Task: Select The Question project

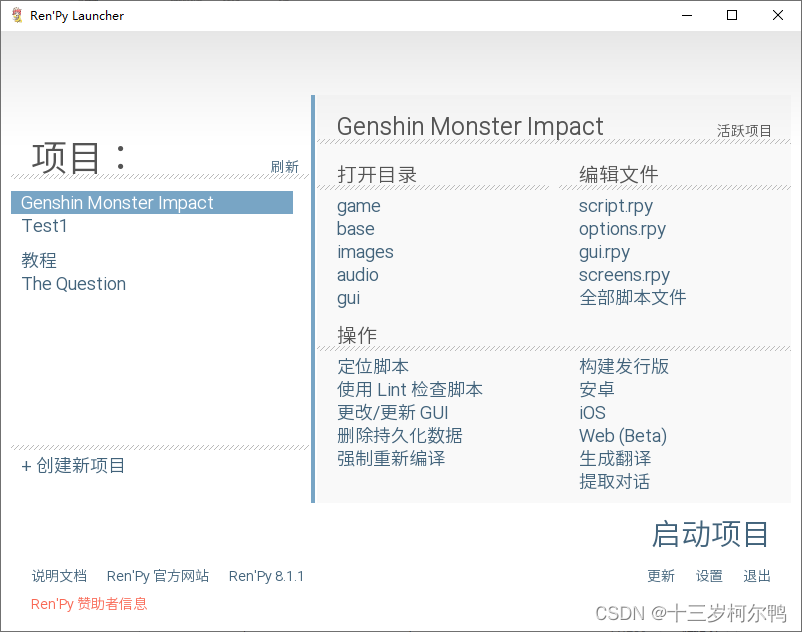Action: pyautogui.click(x=74, y=284)
